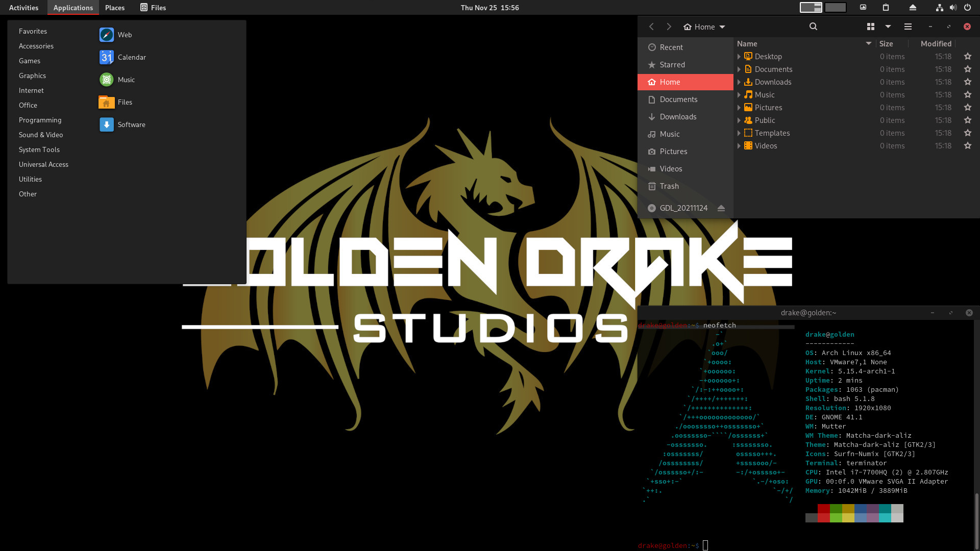Star the Pictures folder row

click(967, 108)
